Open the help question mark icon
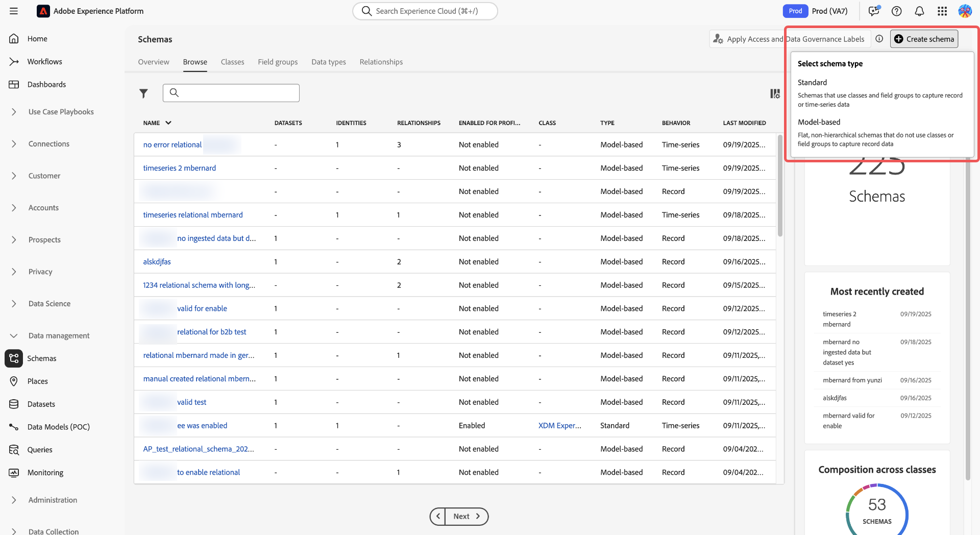The height and width of the screenshot is (535, 980). coord(896,11)
